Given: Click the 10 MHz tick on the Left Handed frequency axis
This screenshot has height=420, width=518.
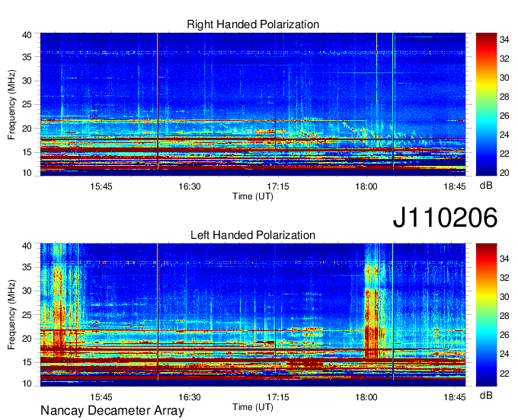Looking at the screenshot, I should pyautogui.click(x=27, y=383).
